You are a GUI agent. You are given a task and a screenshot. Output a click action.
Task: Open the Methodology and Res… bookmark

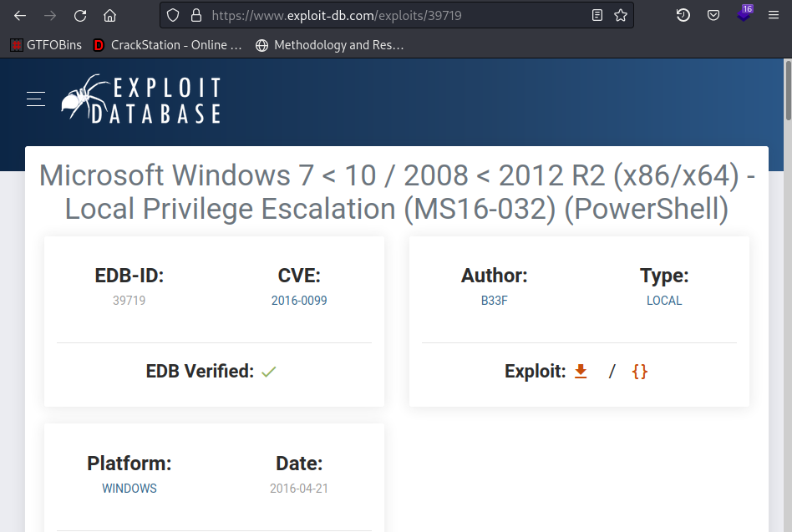[330, 45]
